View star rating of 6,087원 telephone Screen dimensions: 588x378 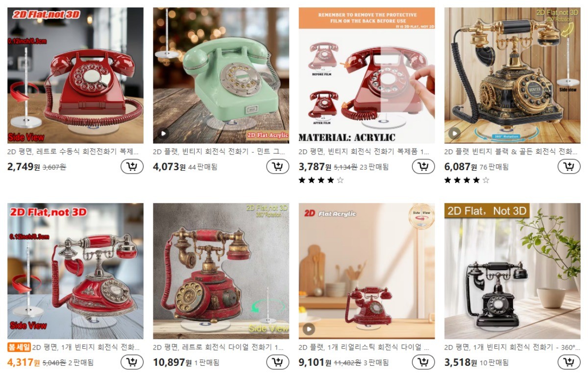tap(466, 180)
